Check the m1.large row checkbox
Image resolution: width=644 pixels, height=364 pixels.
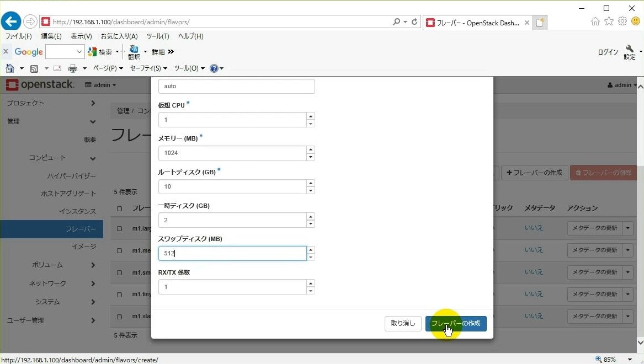[x=120, y=228]
